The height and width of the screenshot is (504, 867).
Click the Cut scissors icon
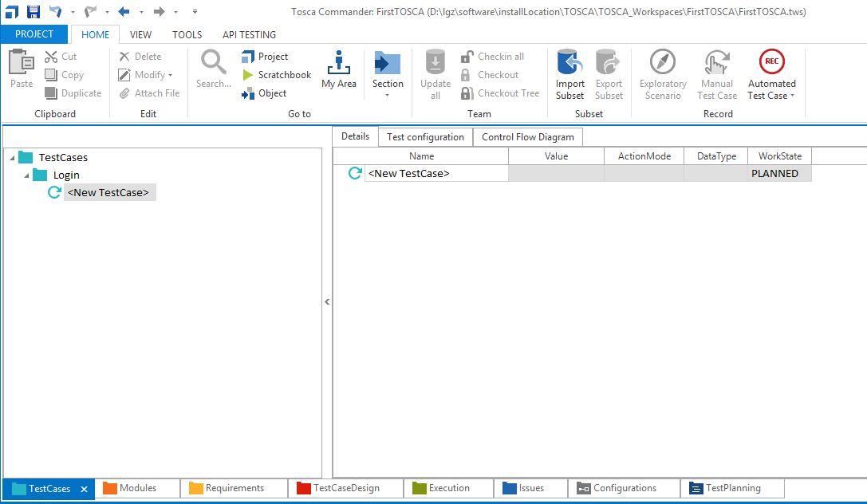(x=51, y=57)
